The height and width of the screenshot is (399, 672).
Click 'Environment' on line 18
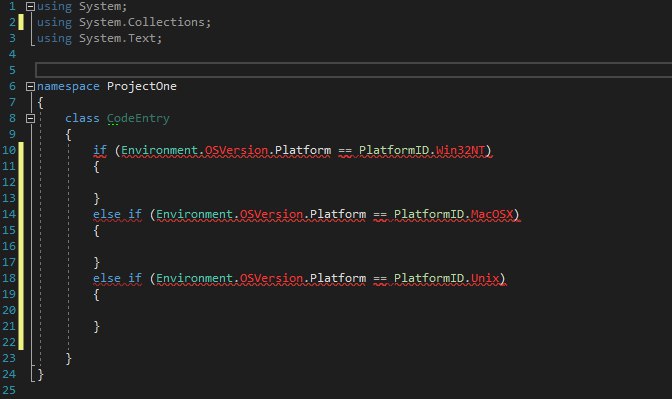(194, 278)
